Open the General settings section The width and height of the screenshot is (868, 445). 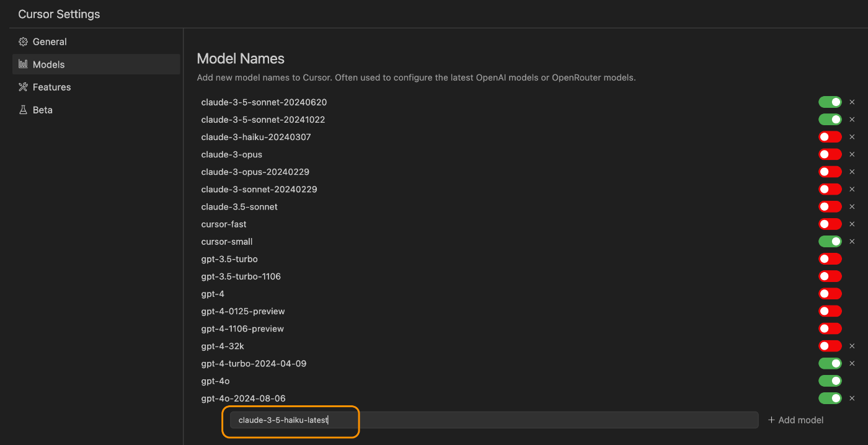tap(96, 42)
